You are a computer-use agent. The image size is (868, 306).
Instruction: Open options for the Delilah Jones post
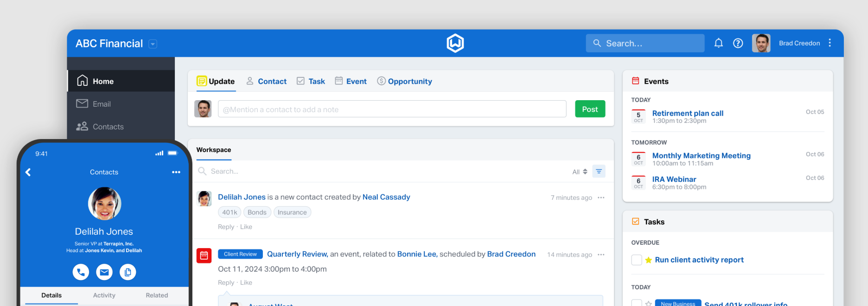(601, 198)
